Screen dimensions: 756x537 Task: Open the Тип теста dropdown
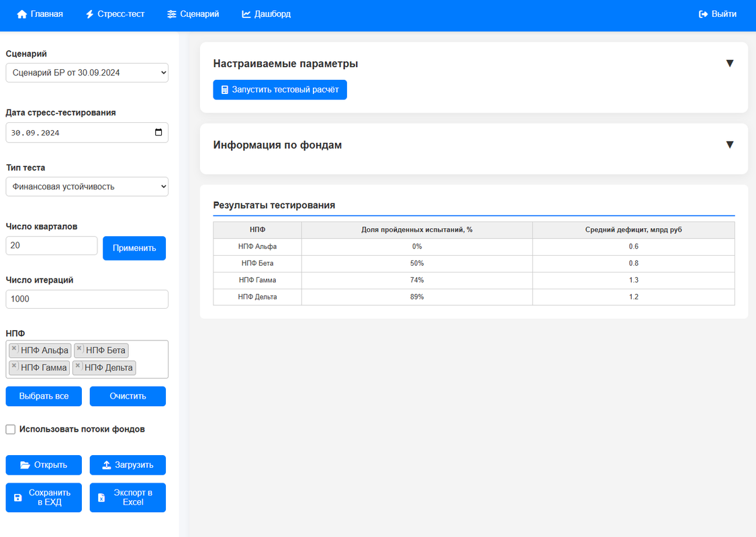pyautogui.click(x=87, y=187)
